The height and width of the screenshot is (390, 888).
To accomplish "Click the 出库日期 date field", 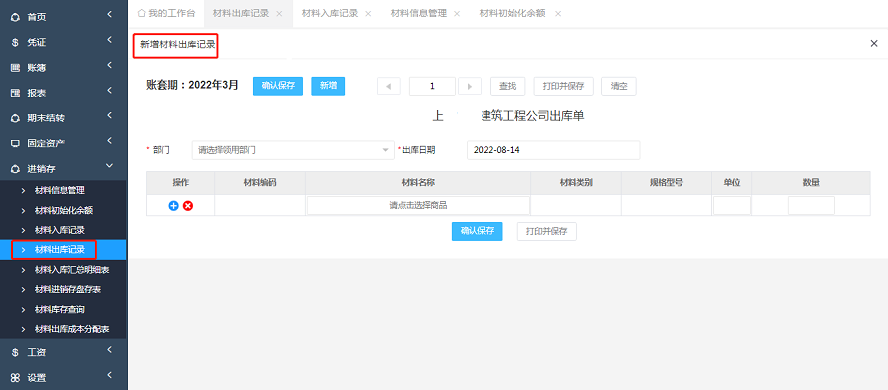I will tap(553, 151).
